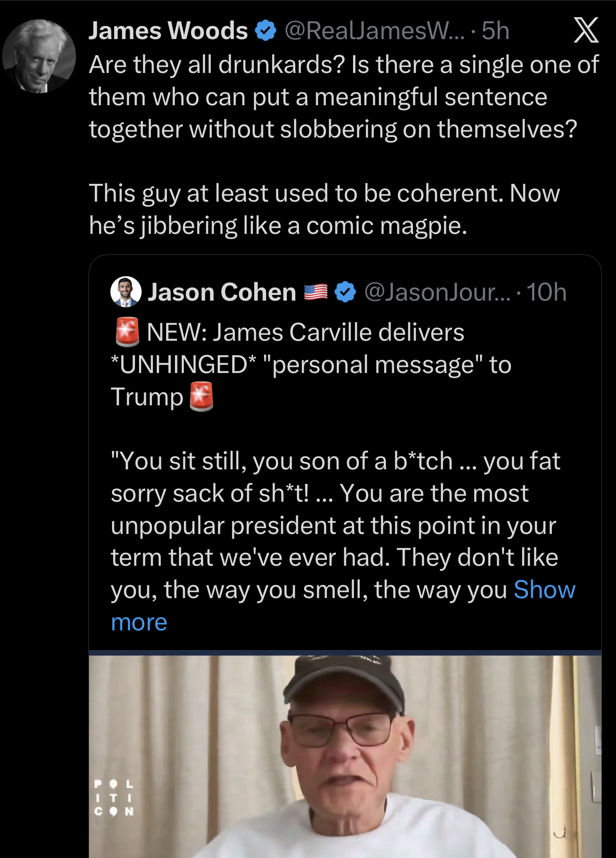Viewport: 616px width, 858px height.
Task: Open the James Woods display name
Action: tap(168, 31)
